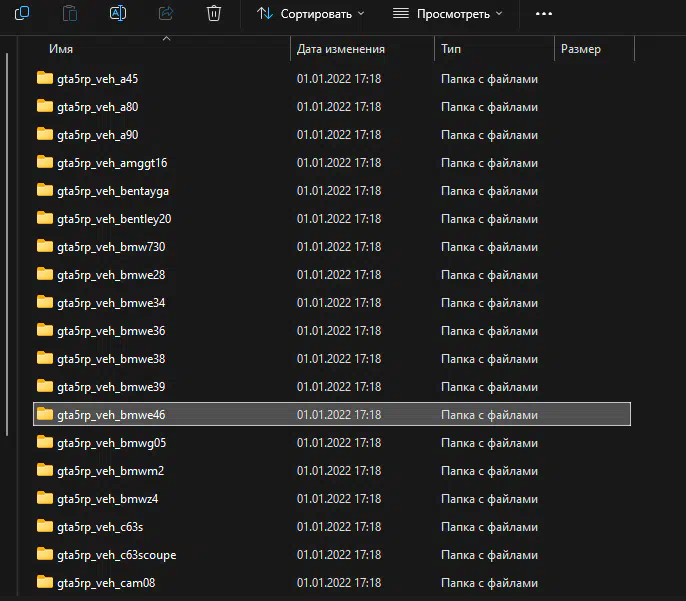Click the Rename icon in the toolbar
The width and height of the screenshot is (686, 601).
[x=118, y=13]
